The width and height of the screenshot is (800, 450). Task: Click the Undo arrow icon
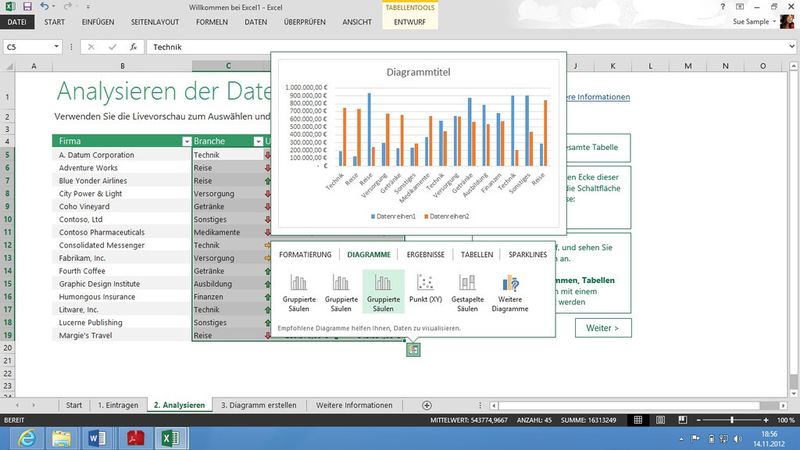(x=44, y=7)
